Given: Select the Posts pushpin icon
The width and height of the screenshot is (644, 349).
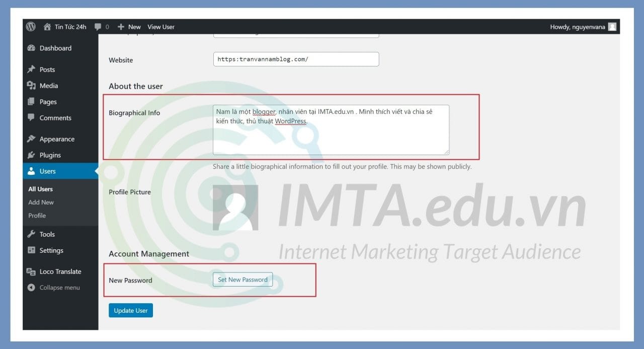Looking at the screenshot, I should pyautogui.click(x=32, y=69).
